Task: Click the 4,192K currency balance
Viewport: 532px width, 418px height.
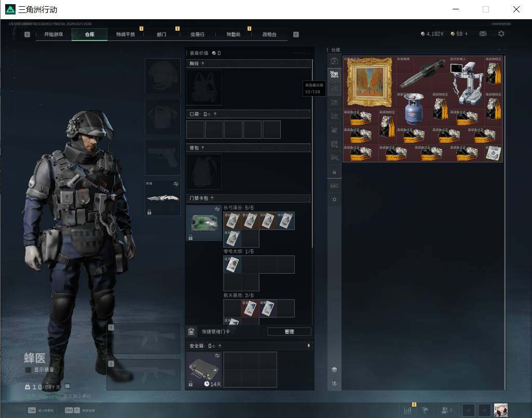Action: pyautogui.click(x=432, y=34)
